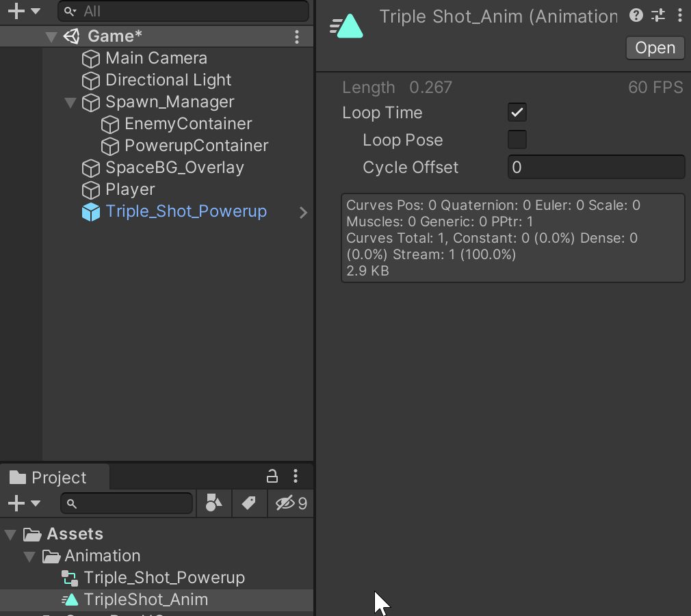Collapse the Spawn_Manager foldout arrow
The width and height of the screenshot is (691, 616).
(70, 103)
